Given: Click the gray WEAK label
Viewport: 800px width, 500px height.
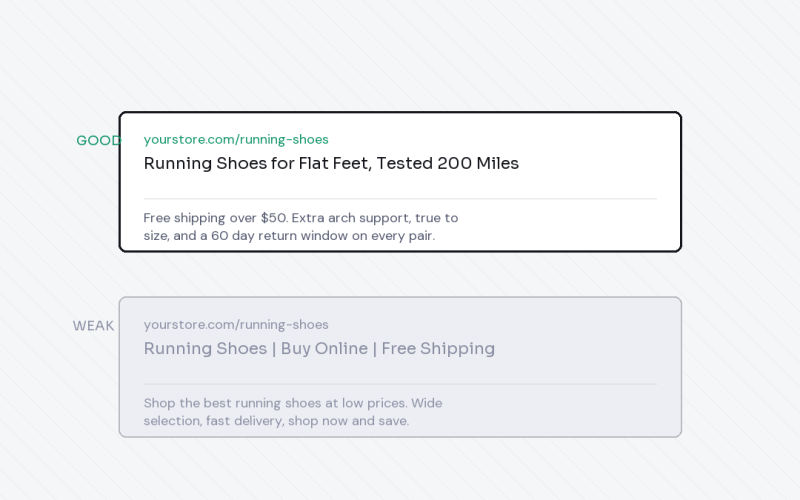Looking at the screenshot, I should coord(93,326).
